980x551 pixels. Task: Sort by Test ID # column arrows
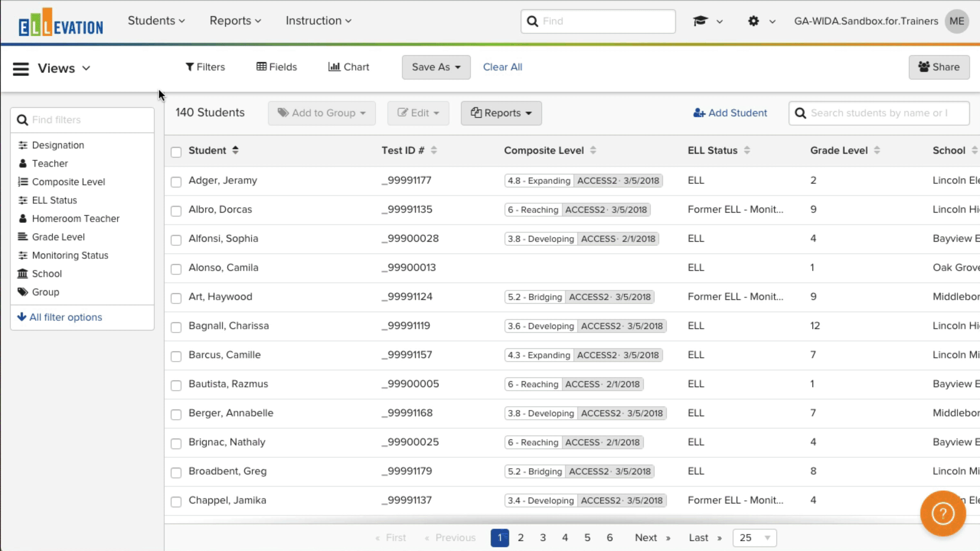(434, 150)
